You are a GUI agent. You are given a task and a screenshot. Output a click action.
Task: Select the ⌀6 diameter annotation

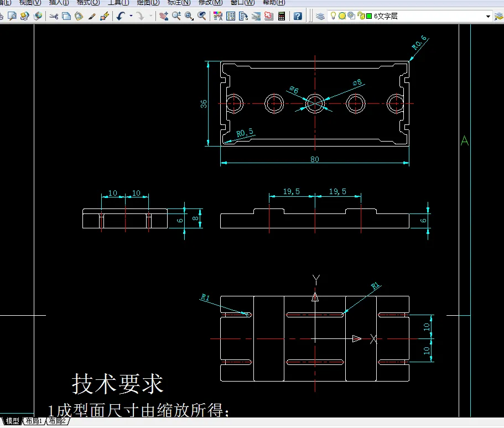(x=294, y=90)
